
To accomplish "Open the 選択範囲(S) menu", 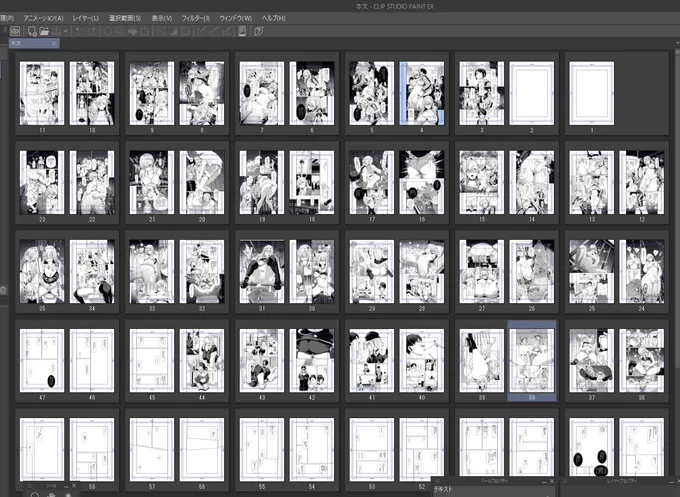I will 125,18.
